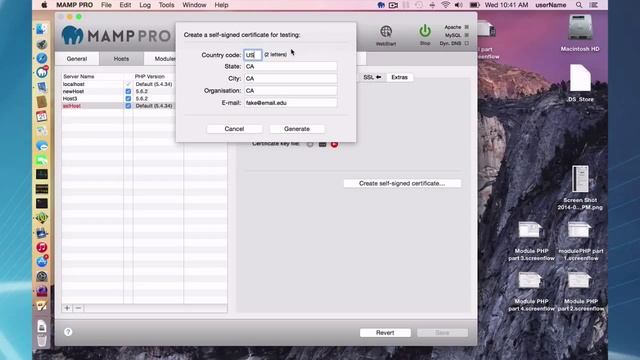640x360 pixels.
Task: Switch to the Hosts tab
Action: pos(121,59)
